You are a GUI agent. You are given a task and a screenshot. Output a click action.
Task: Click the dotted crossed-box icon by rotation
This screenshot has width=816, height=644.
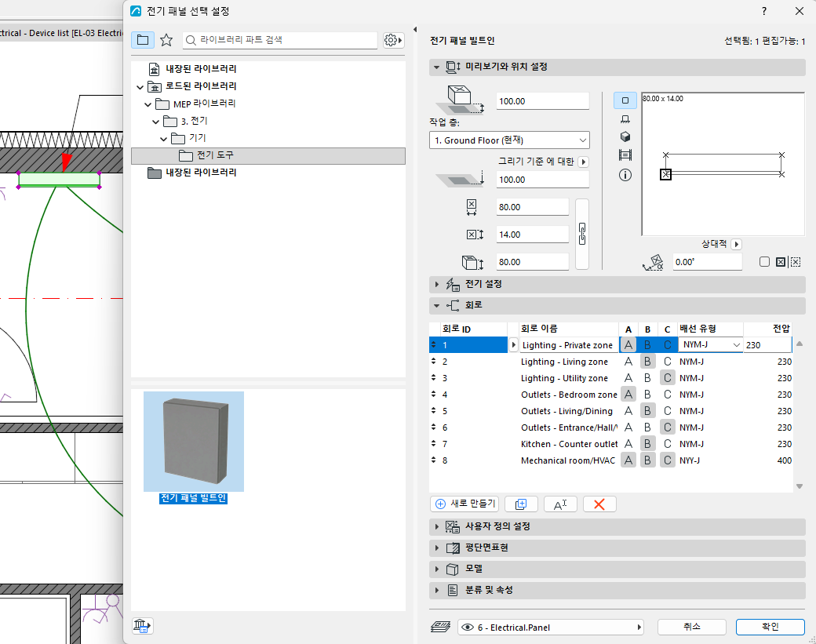point(796,262)
